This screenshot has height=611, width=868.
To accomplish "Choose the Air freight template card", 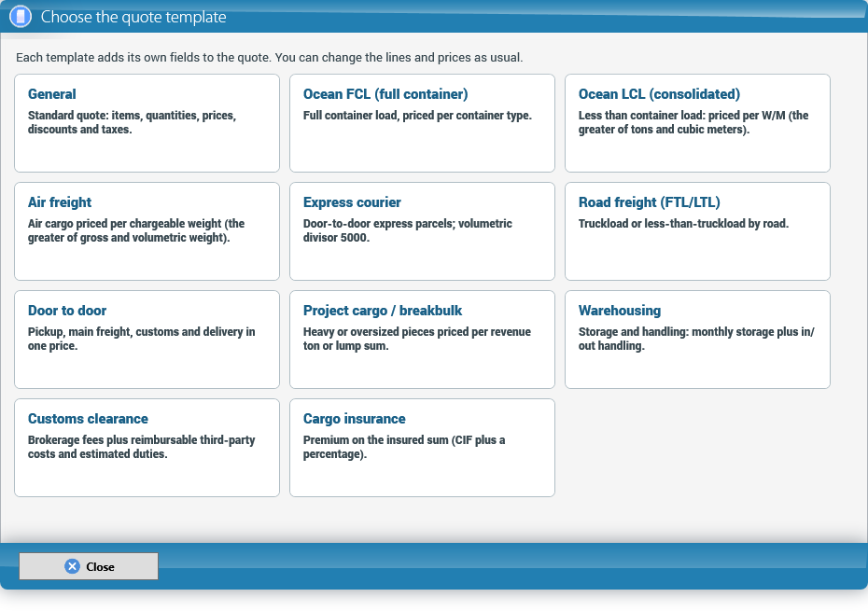I will coord(147,231).
